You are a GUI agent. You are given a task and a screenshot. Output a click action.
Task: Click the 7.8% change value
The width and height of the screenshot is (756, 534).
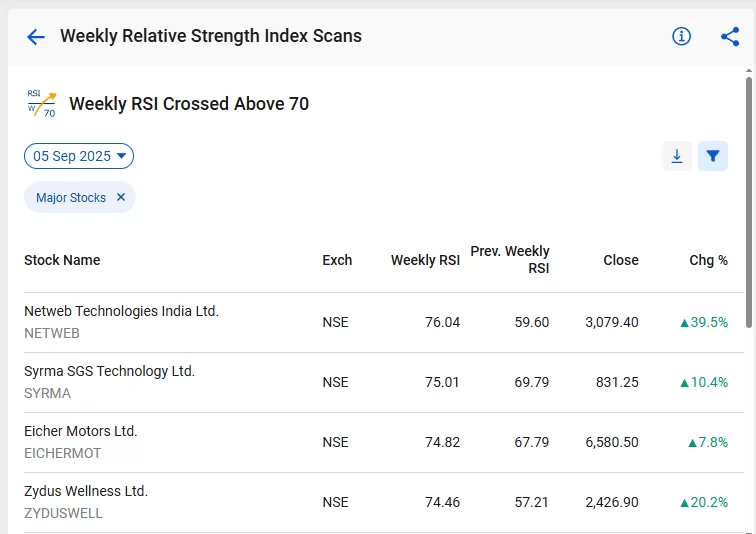pos(708,442)
